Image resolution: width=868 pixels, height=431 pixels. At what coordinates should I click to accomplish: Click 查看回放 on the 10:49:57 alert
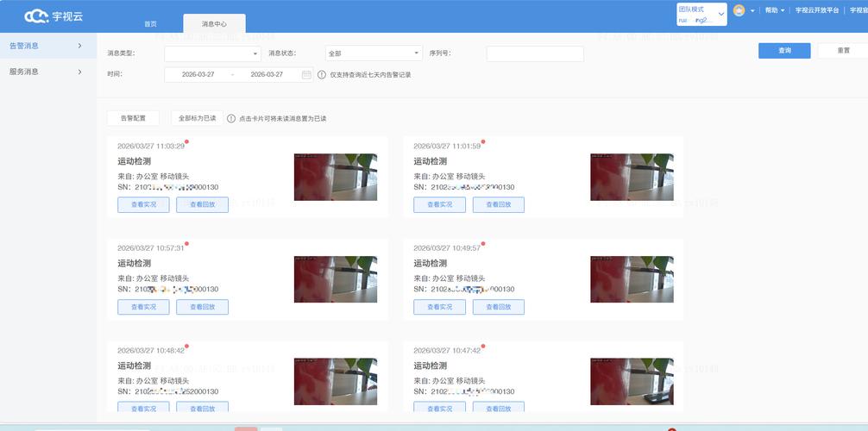pyautogui.click(x=498, y=307)
